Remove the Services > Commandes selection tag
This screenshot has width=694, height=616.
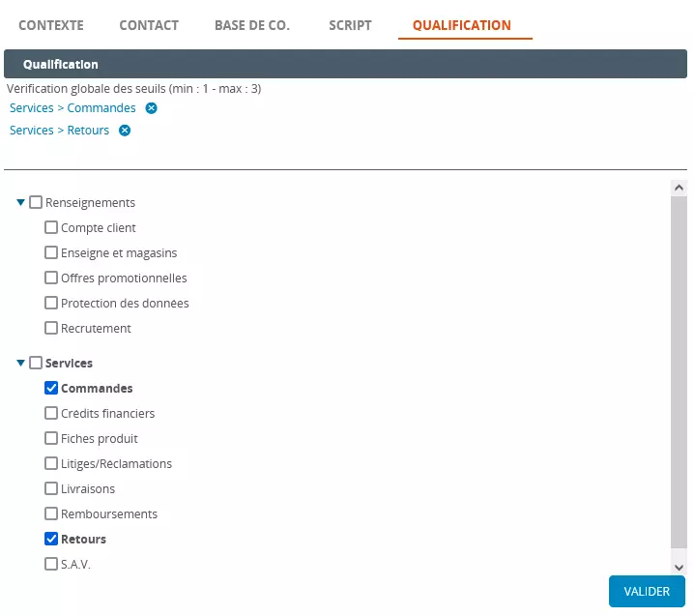[x=151, y=108]
